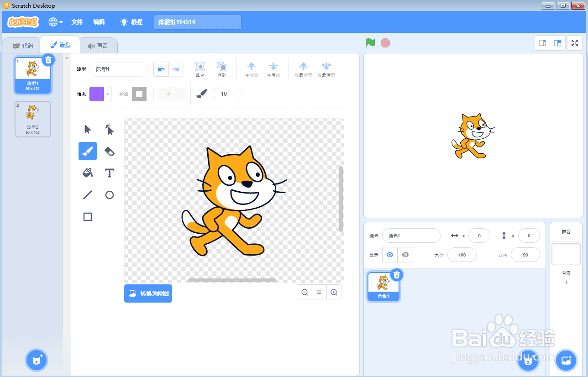Click the choose a backdrop button
This screenshot has width=588, height=377.
566,361
